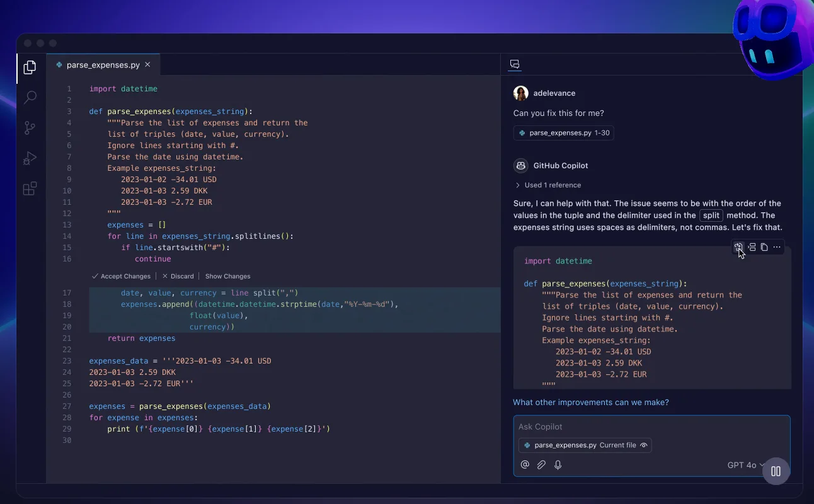Viewport: 814px width, 504px height.
Task: Click the 'GitHub Copilot' name in chat
Action: pyautogui.click(x=561, y=166)
